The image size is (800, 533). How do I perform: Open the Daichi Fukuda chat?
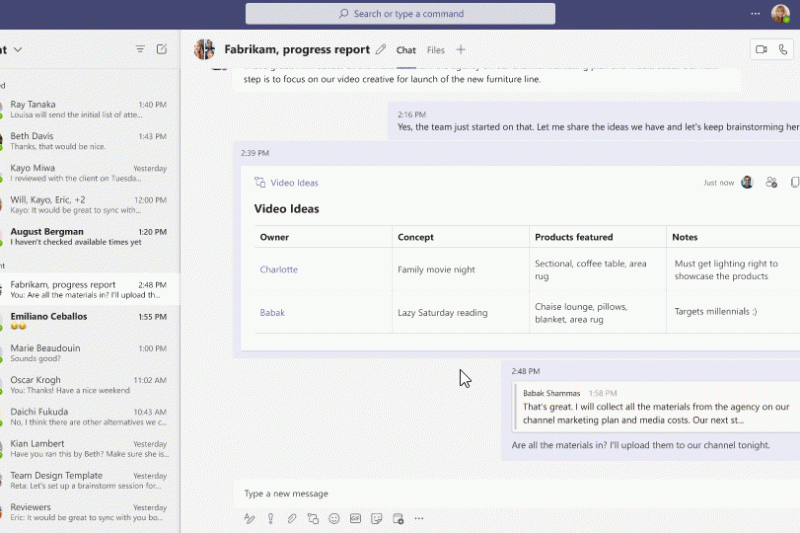(90, 417)
